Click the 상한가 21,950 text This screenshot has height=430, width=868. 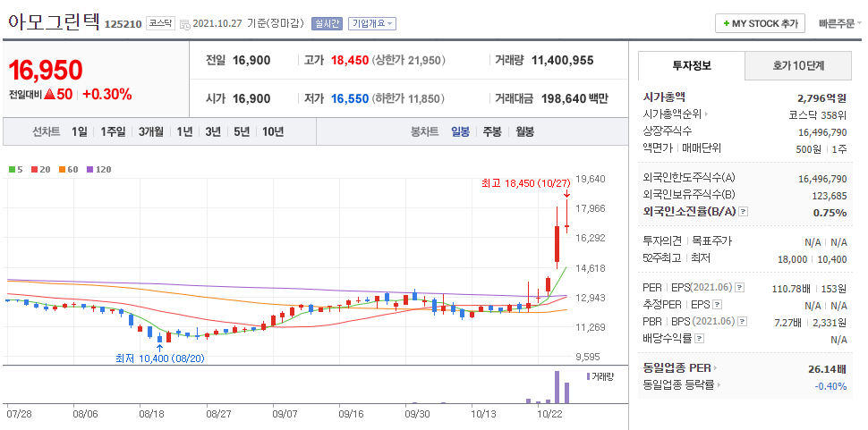(x=409, y=60)
